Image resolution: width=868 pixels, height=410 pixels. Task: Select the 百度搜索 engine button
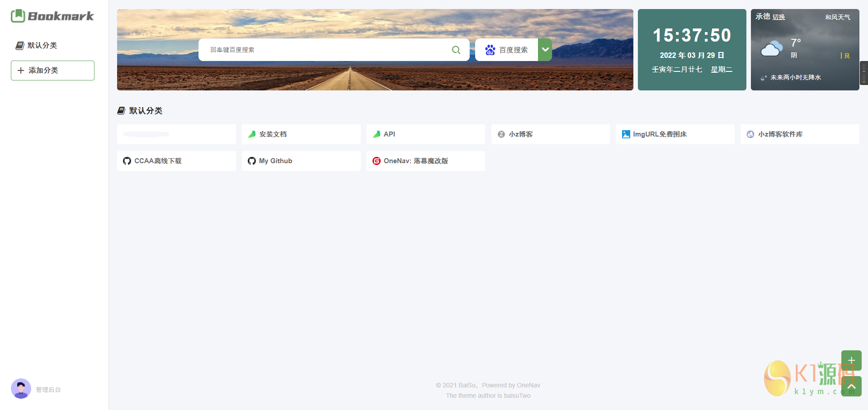(507, 50)
